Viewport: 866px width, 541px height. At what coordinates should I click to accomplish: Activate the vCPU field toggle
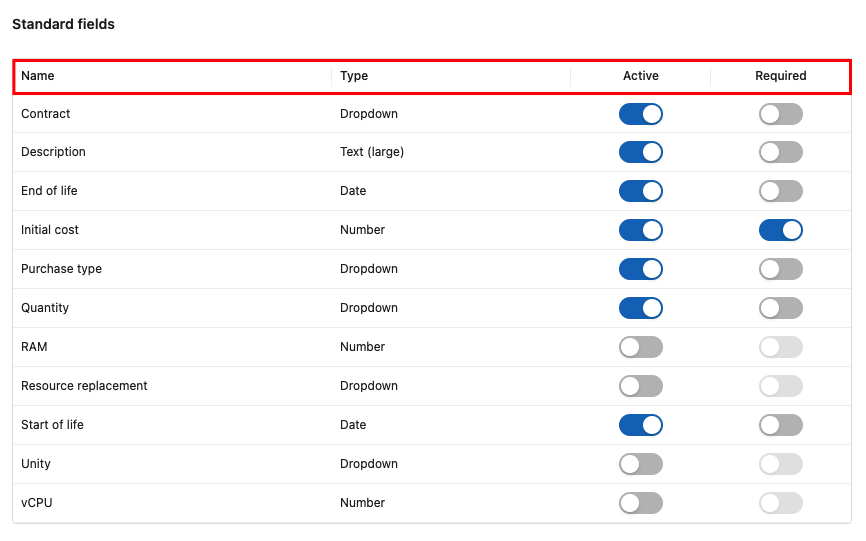tap(640, 503)
